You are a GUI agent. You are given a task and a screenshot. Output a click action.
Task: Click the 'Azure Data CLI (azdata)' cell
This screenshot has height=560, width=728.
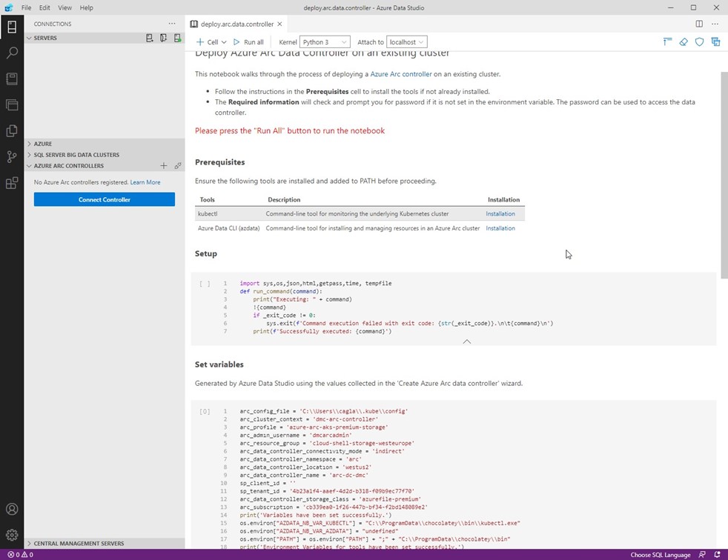click(228, 228)
